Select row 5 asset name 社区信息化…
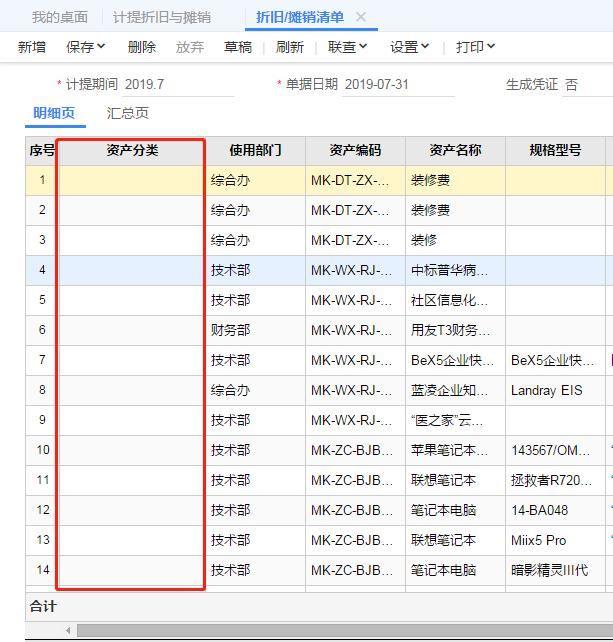The image size is (613, 642). click(x=449, y=300)
